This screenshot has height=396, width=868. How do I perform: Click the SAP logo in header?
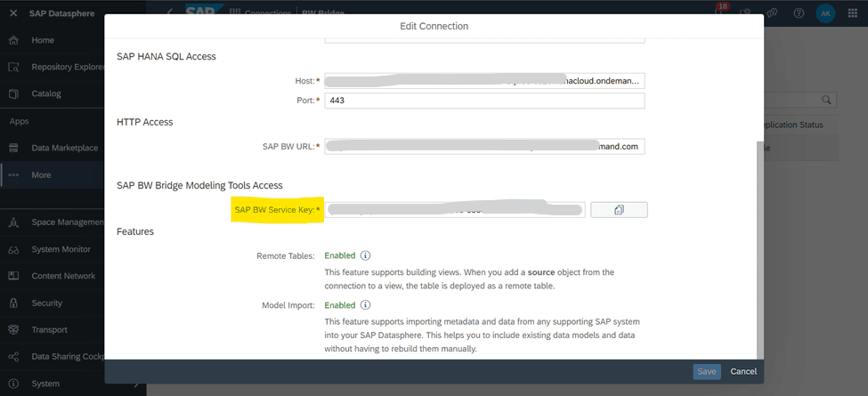[x=204, y=11]
